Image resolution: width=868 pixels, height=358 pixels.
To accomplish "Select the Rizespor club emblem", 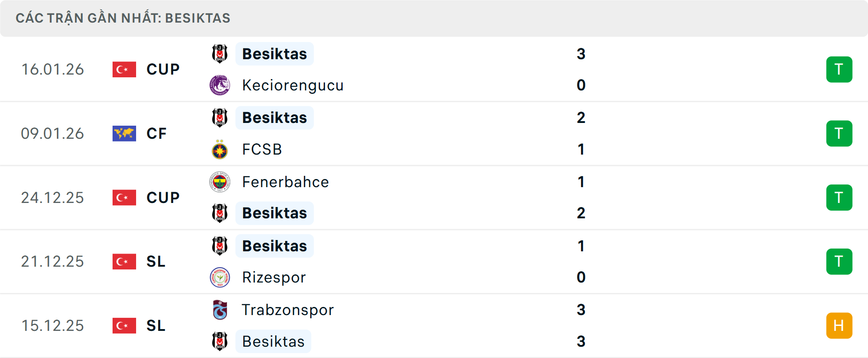I will 219,277.
